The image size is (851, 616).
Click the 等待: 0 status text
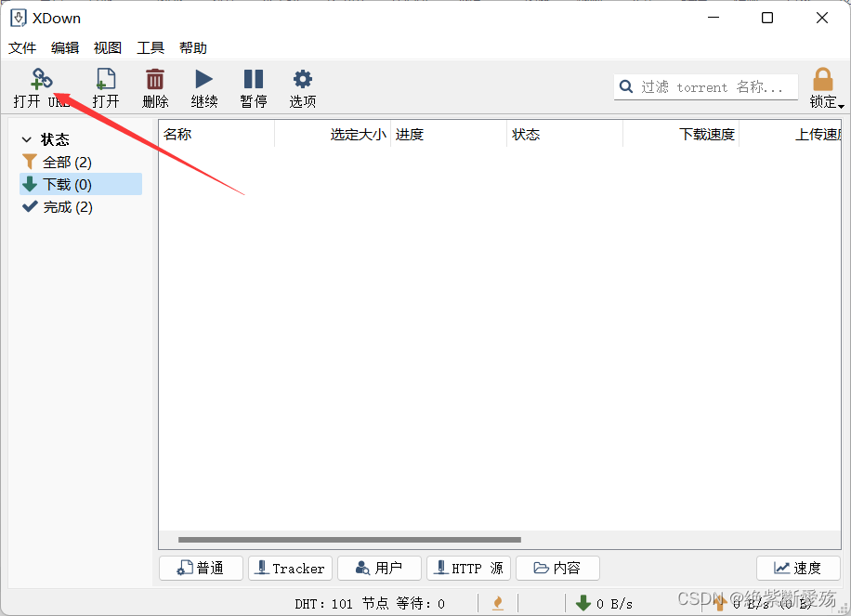pos(421,604)
